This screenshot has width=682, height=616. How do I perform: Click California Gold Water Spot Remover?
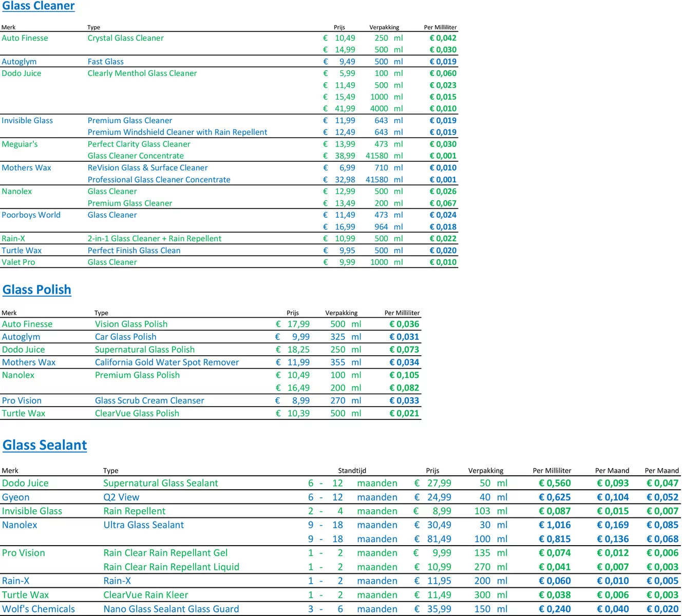(167, 362)
